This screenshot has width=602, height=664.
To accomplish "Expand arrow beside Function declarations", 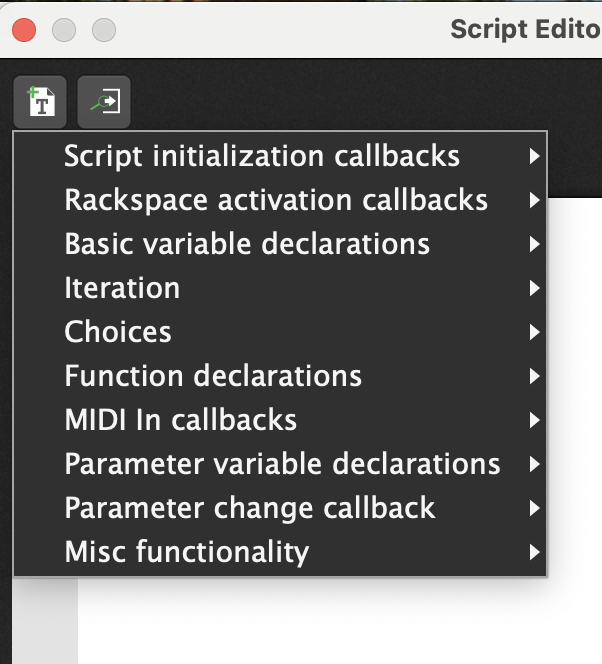I will (535, 376).
